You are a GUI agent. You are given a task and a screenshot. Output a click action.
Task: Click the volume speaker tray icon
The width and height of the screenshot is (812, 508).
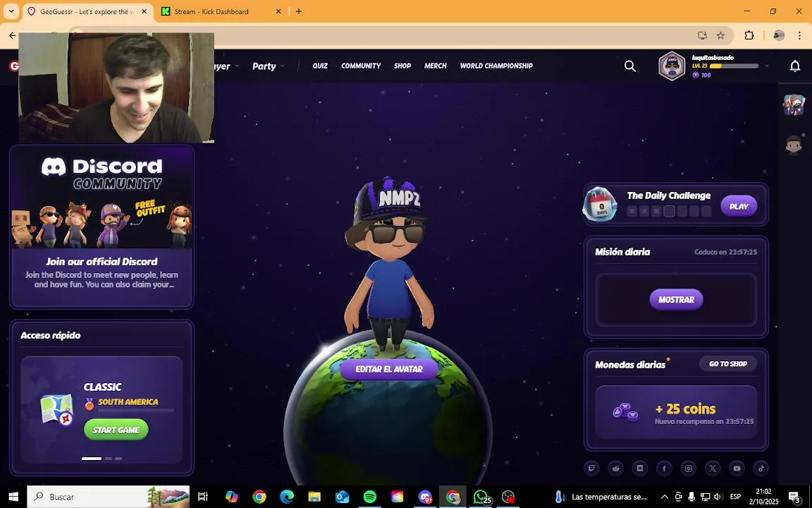pyautogui.click(x=718, y=497)
